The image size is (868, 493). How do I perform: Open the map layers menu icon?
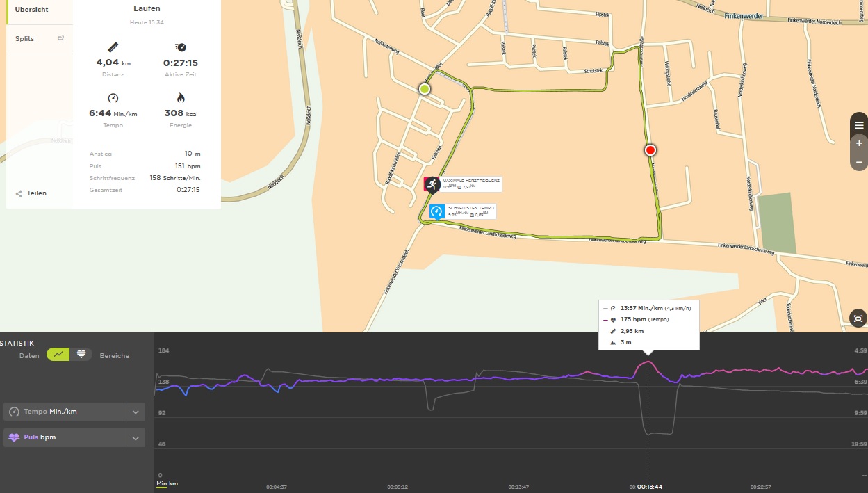pyautogui.click(x=859, y=125)
